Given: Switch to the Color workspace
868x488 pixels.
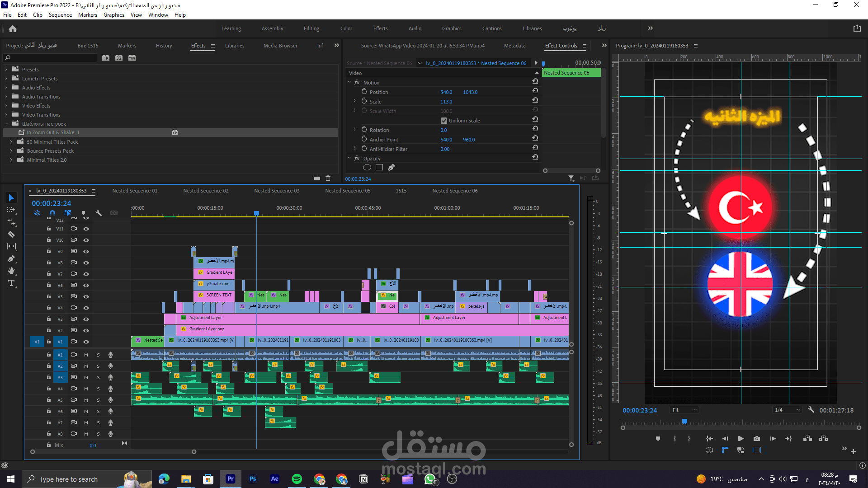Looking at the screenshot, I should pyautogui.click(x=346, y=28).
